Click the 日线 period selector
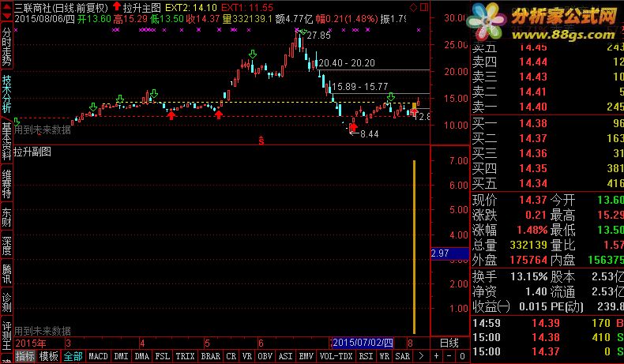This screenshot has height=364, width=624. coord(449,343)
